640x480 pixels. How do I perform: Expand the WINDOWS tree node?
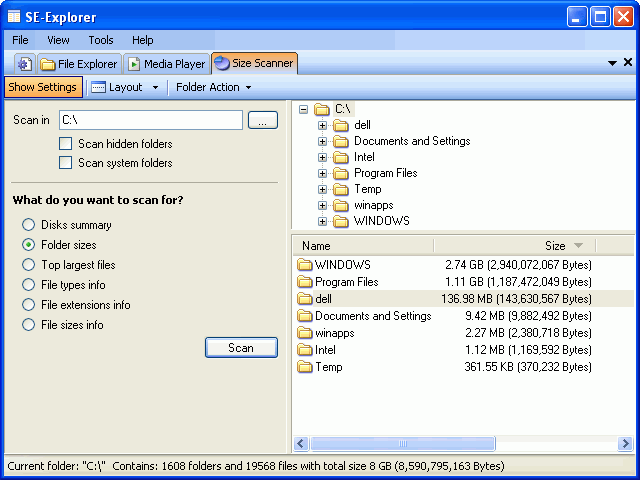322,221
